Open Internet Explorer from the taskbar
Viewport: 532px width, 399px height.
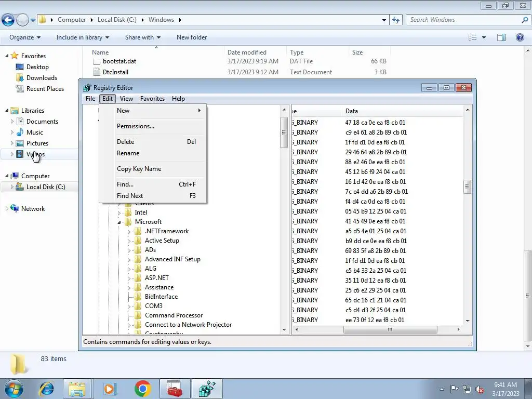coord(46,389)
